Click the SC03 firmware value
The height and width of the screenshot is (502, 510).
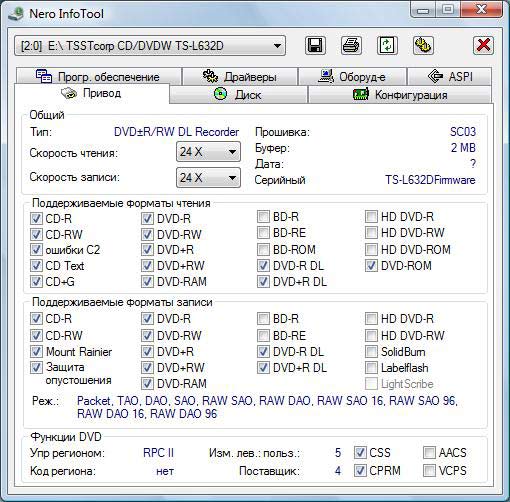point(463,132)
